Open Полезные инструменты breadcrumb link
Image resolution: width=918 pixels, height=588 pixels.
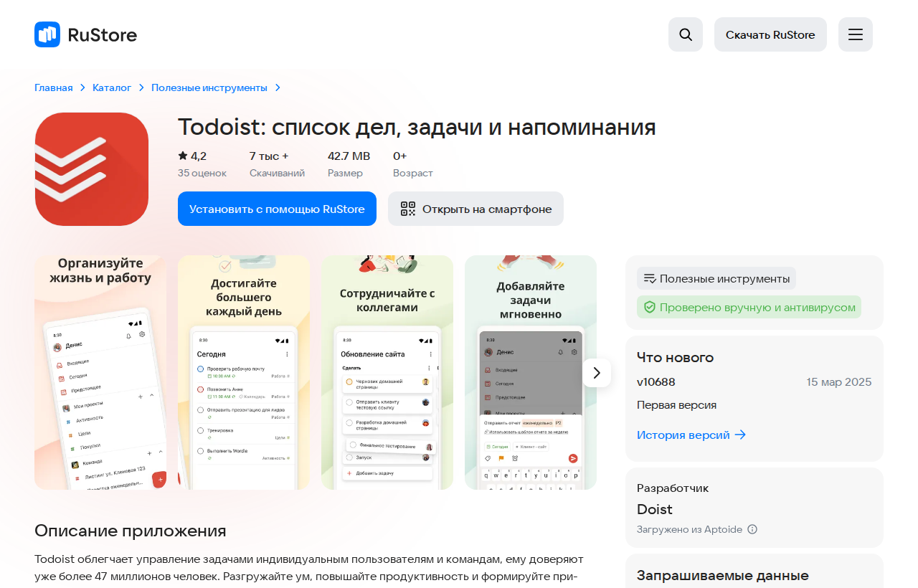[209, 87]
